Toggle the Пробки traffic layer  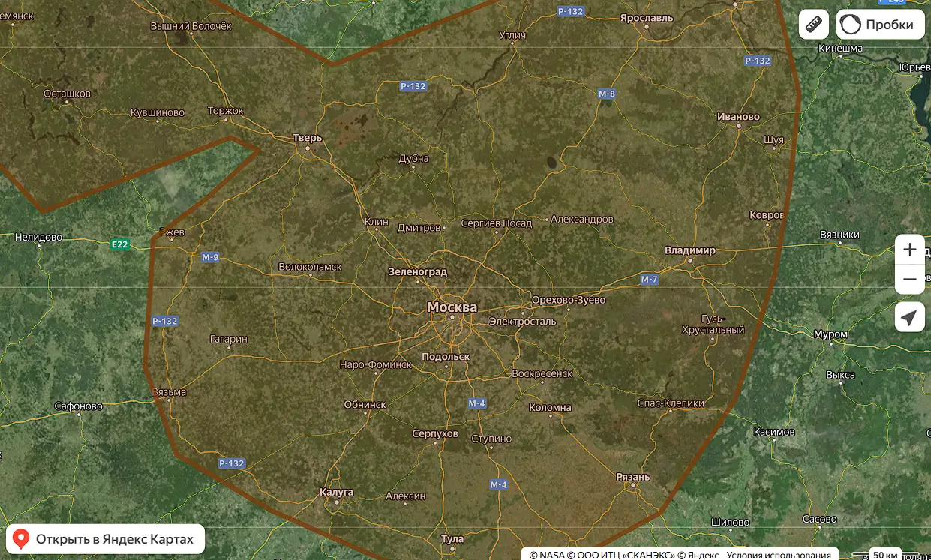pos(880,24)
